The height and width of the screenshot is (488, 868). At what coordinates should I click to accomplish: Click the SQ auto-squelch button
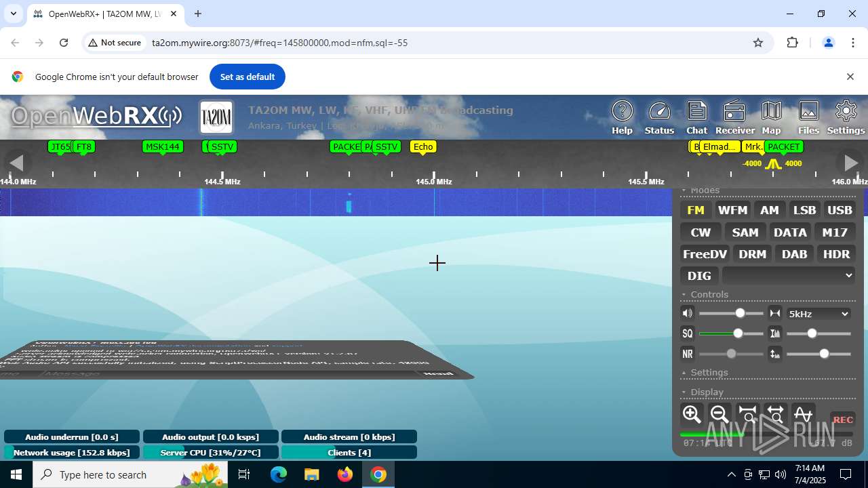click(x=688, y=333)
